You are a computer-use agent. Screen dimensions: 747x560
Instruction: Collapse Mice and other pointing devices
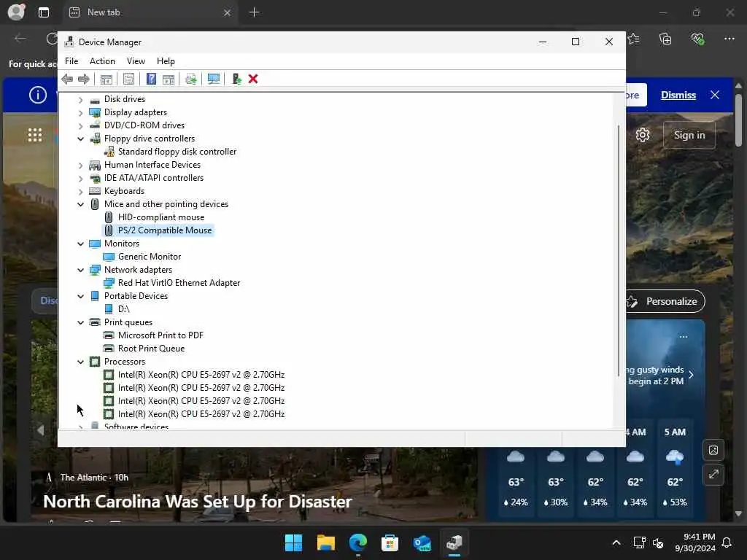click(80, 204)
